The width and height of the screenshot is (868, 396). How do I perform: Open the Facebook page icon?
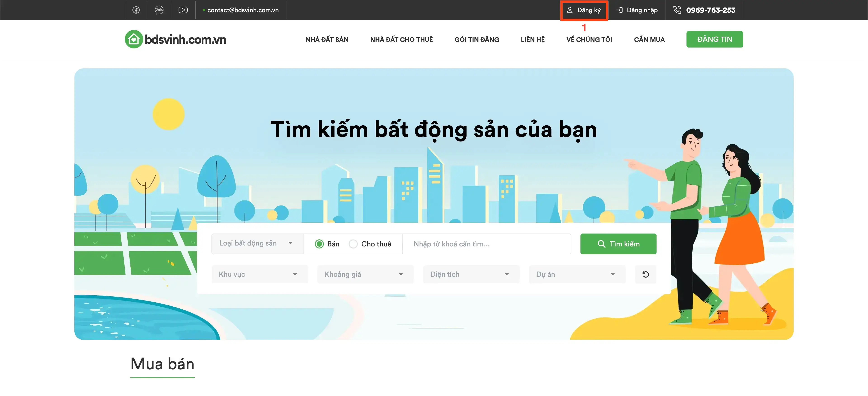point(136,10)
